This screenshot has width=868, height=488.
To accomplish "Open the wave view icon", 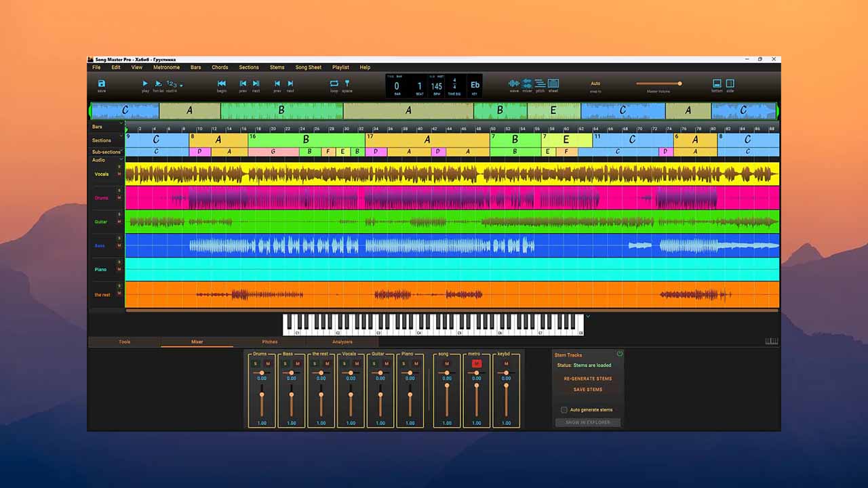I will click(x=514, y=82).
